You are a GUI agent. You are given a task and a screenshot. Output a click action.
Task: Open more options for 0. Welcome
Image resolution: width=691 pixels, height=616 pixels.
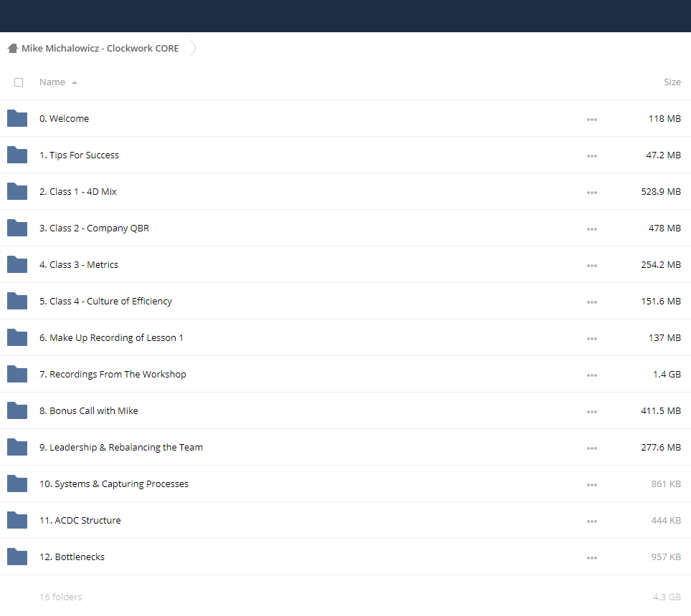(592, 120)
